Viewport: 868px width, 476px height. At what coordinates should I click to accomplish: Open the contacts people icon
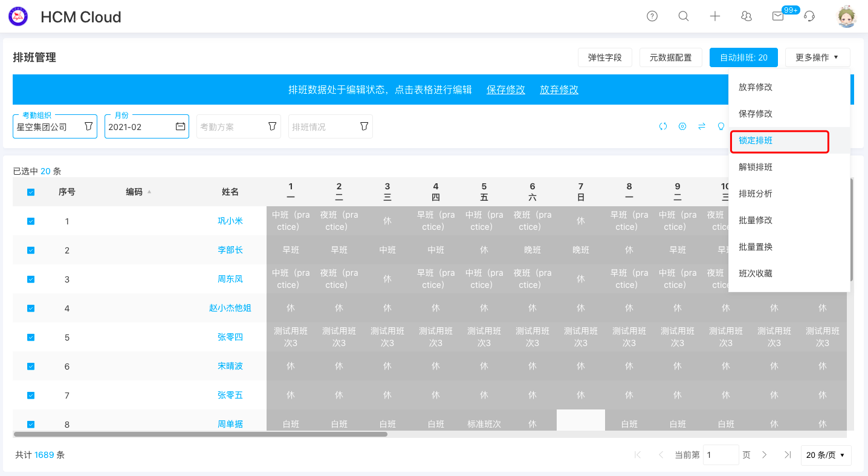(x=747, y=16)
